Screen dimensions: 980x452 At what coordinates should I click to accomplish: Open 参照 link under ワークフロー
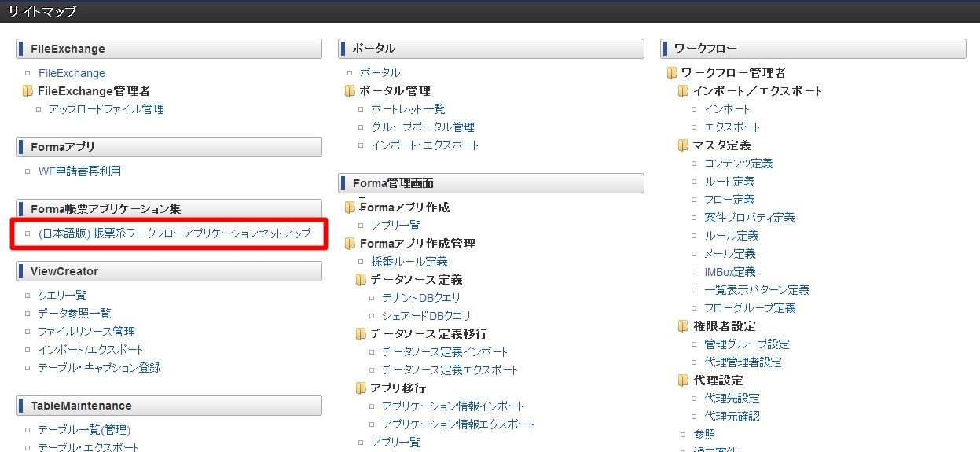click(704, 435)
